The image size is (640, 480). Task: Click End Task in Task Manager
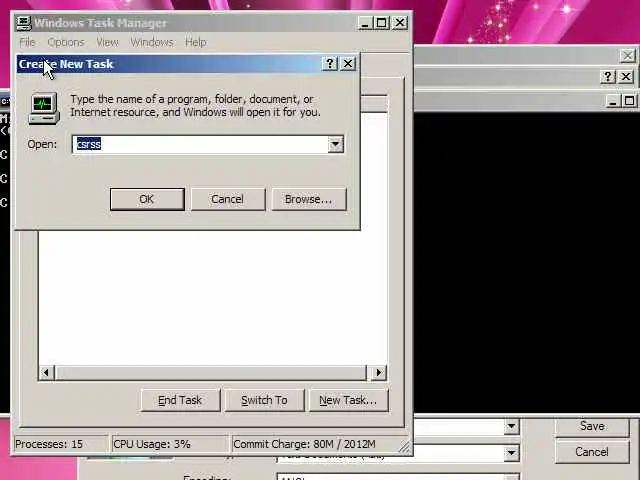(x=180, y=400)
